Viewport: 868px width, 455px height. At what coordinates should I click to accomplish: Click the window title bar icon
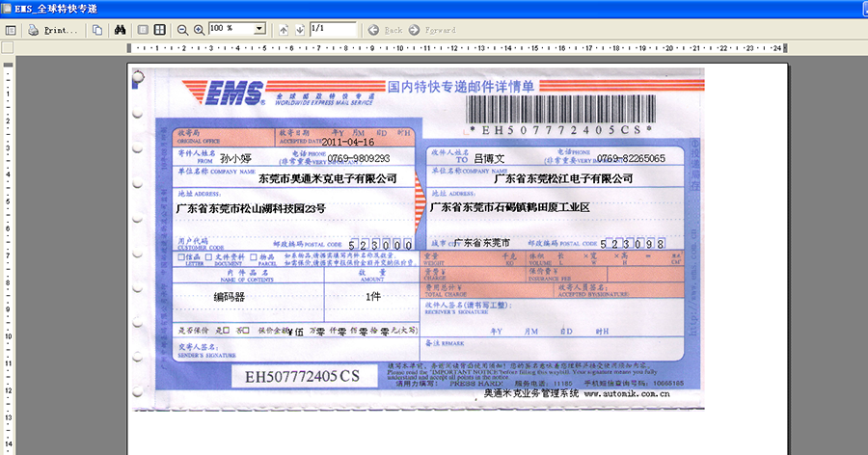tap(6, 8)
